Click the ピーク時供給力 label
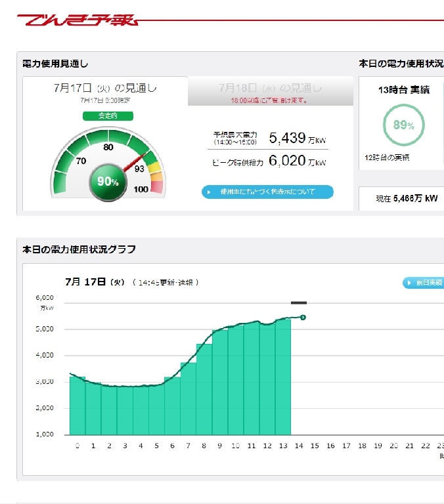This screenshot has width=444, height=504. coord(238,163)
